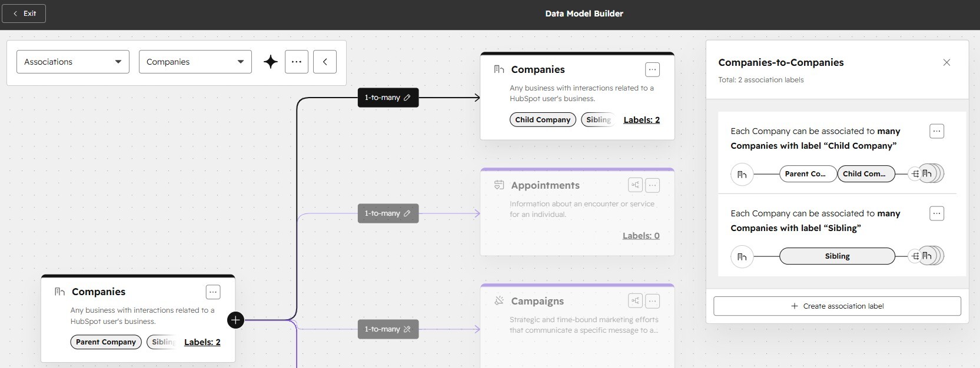Image resolution: width=980 pixels, height=368 pixels.
Task: Open more options on top Companies card
Action: [652, 69]
